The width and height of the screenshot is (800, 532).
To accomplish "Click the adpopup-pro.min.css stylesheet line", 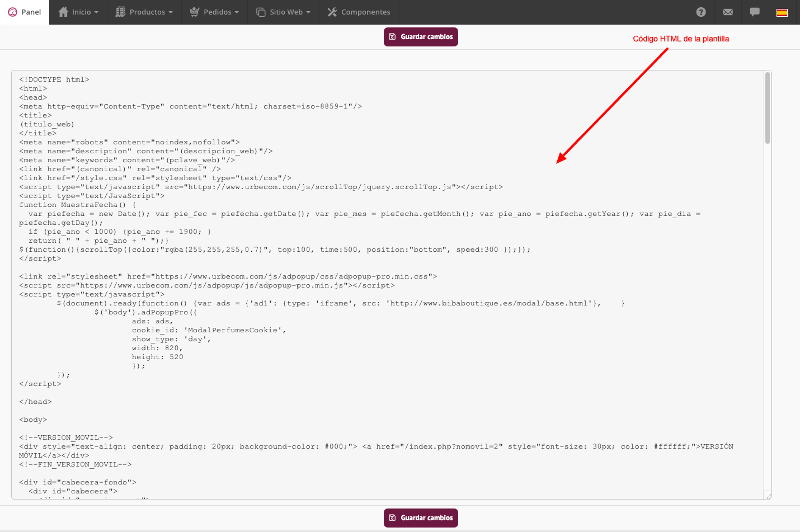I will (x=228, y=276).
